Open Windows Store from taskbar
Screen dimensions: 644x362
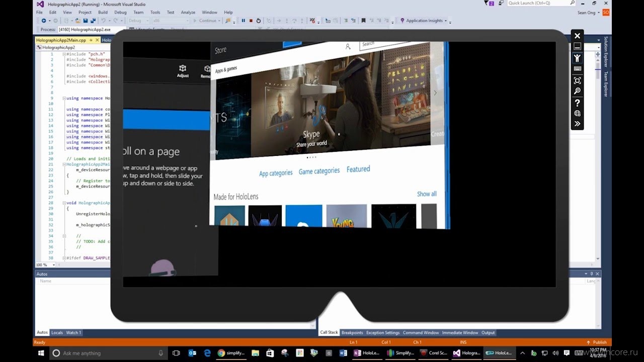coord(270,353)
